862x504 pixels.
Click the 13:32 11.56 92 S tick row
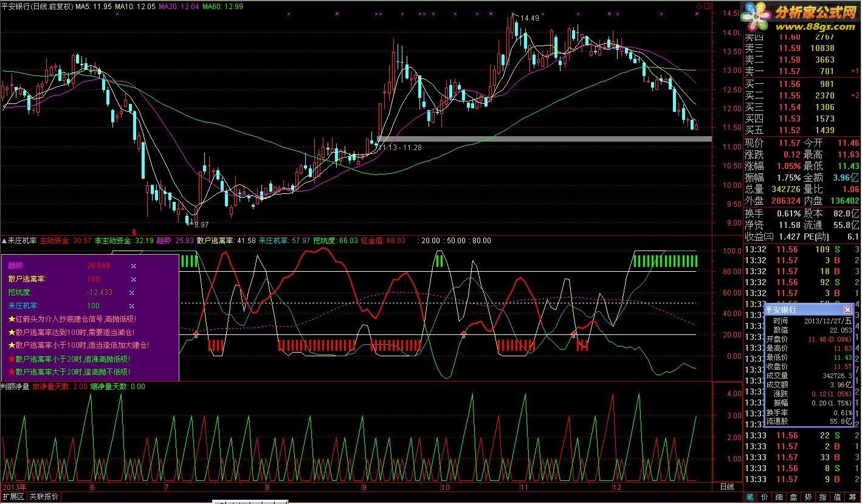(802, 282)
